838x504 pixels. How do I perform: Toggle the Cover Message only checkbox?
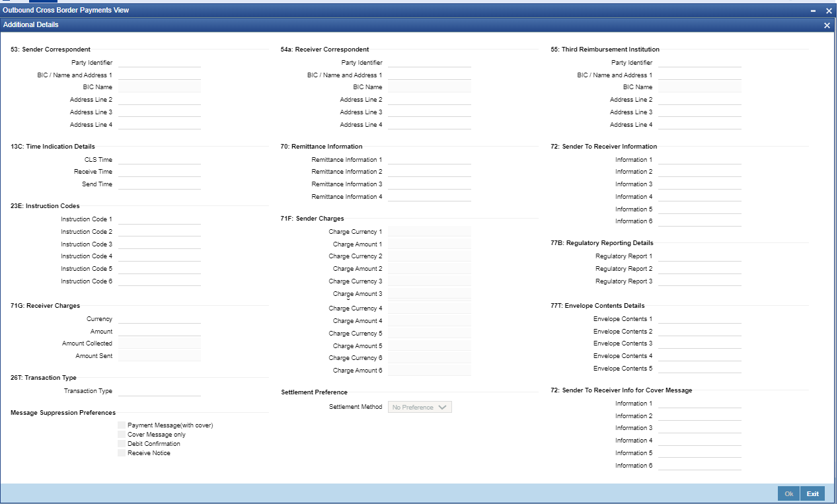pos(122,435)
